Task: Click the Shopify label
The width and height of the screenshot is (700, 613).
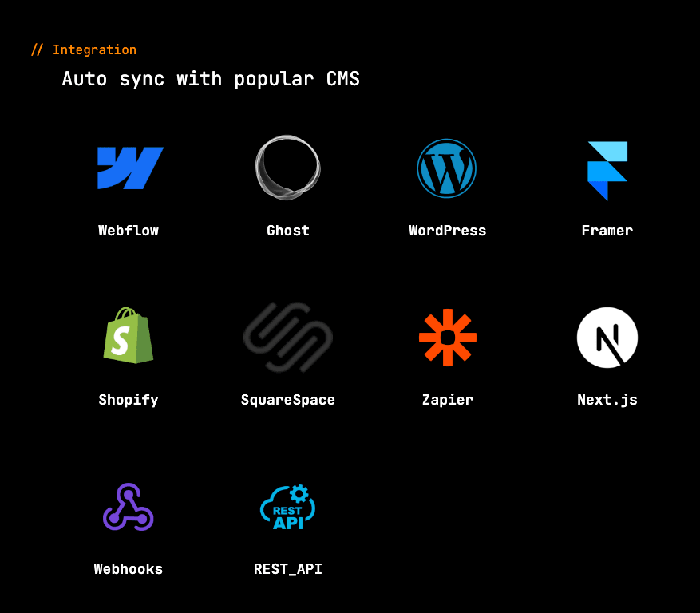Action: tap(129, 400)
